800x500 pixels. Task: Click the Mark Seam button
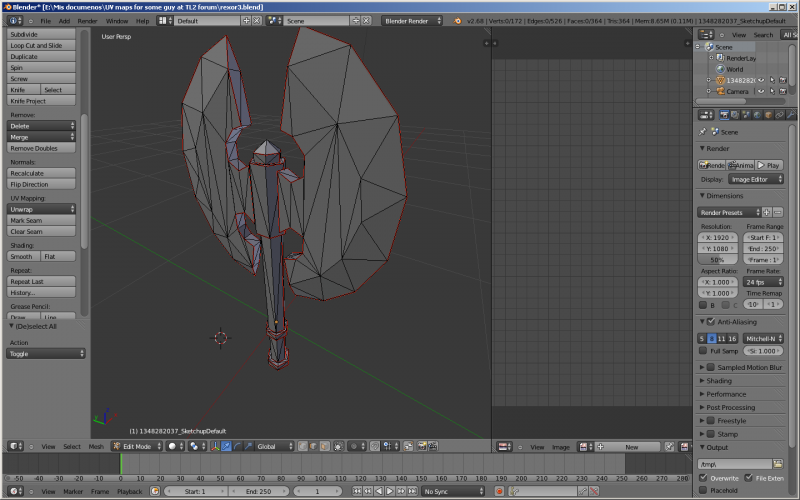(x=27, y=220)
